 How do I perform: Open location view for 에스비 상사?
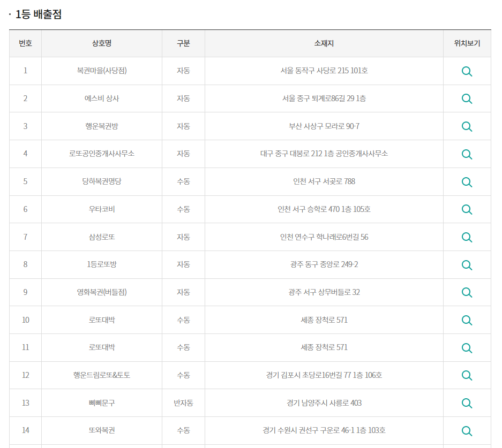click(467, 99)
